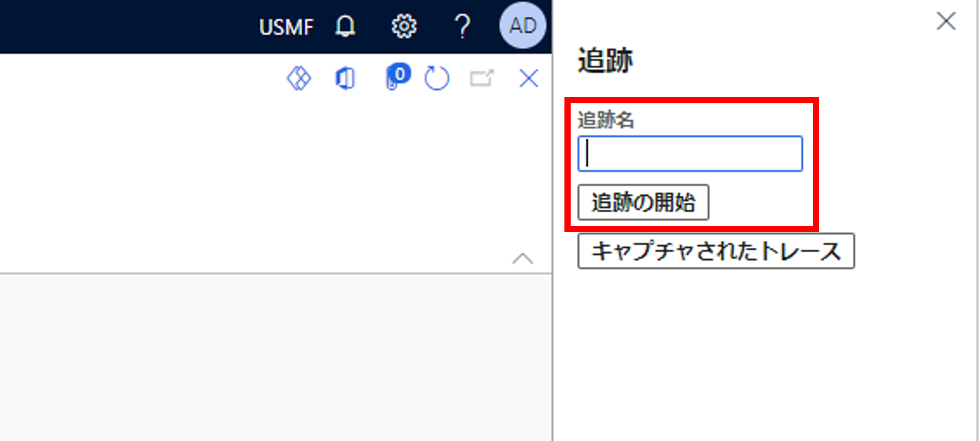The height and width of the screenshot is (441, 980).
Task: Close the form with blue X
Action: tap(528, 79)
